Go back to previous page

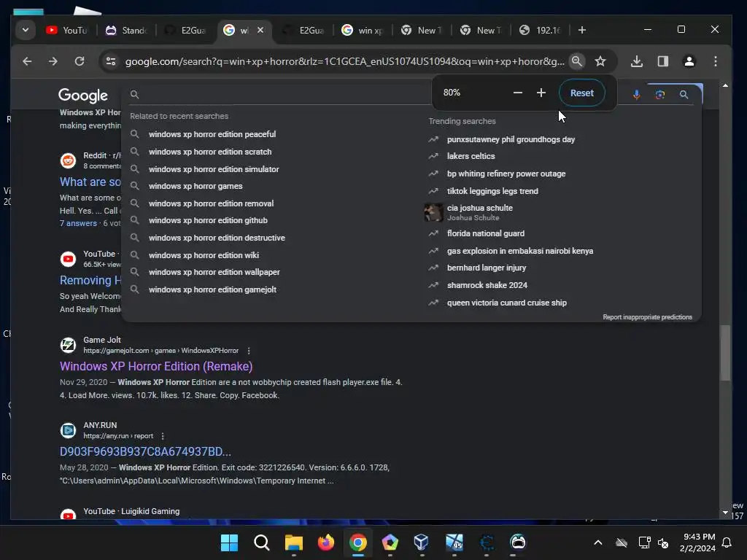[x=27, y=61]
